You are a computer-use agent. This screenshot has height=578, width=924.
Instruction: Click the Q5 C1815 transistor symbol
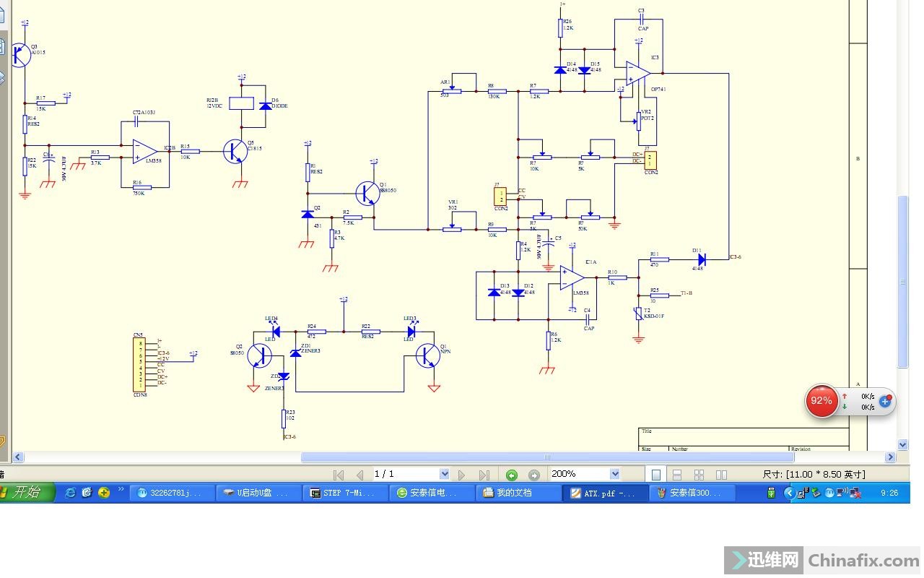[x=236, y=151]
